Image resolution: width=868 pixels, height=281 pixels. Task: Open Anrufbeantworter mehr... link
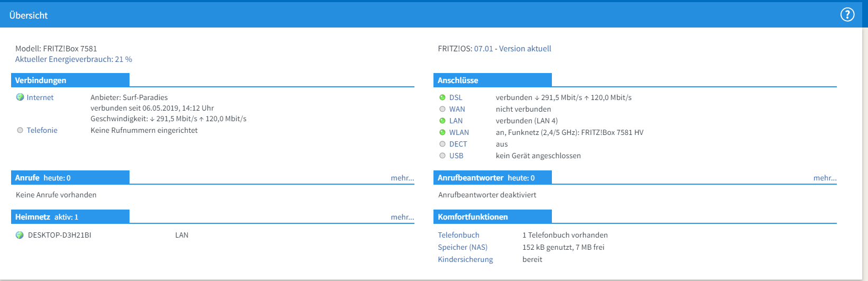(825, 178)
